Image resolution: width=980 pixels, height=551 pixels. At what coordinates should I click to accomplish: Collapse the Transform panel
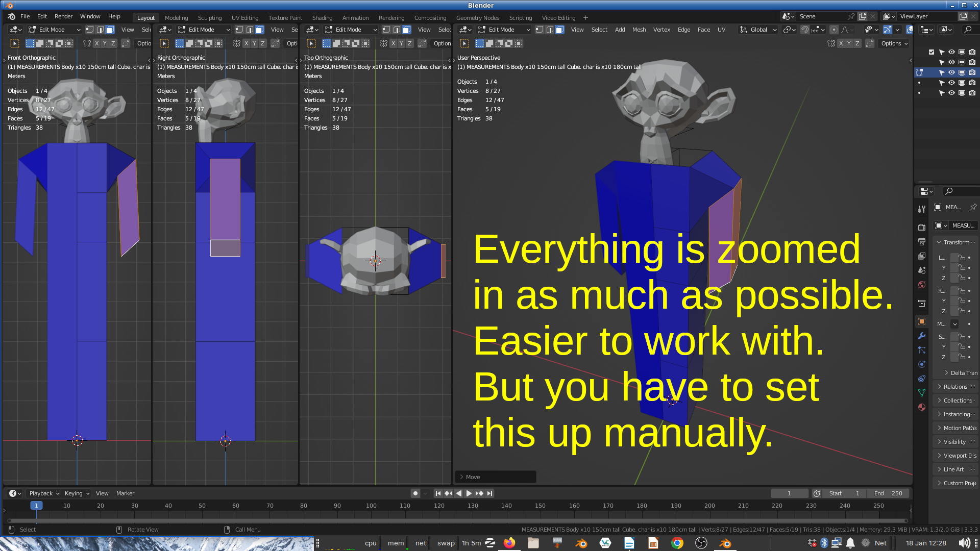(955, 242)
